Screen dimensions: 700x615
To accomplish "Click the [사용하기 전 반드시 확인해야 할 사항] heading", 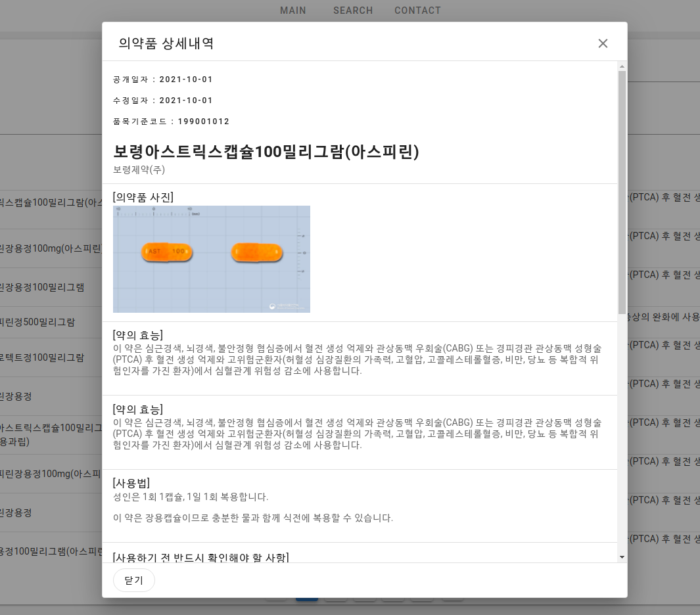I will (201, 557).
